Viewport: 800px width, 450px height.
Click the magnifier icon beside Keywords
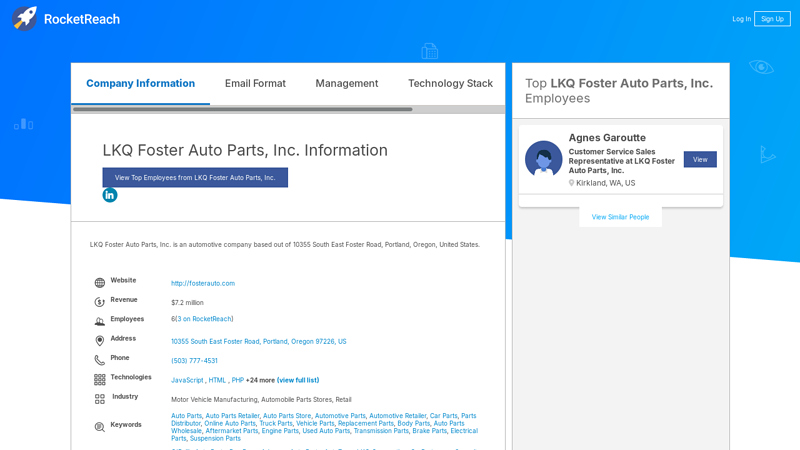point(99,427)
